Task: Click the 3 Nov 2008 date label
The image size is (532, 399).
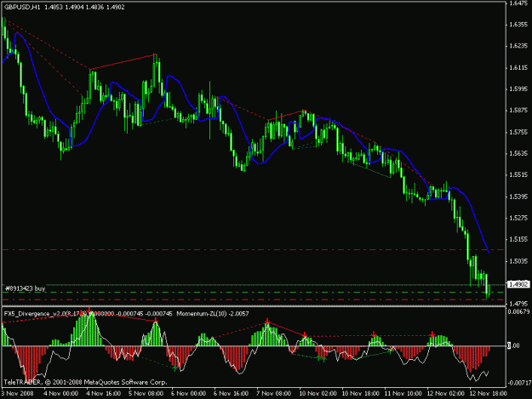Action: click(x=18, y=393)
